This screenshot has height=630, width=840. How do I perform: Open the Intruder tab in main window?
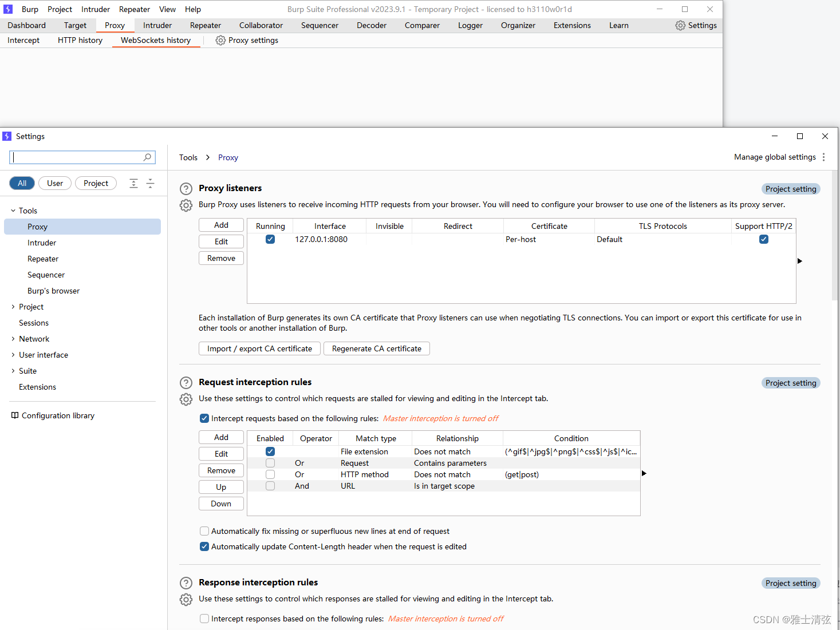point(157,25)
